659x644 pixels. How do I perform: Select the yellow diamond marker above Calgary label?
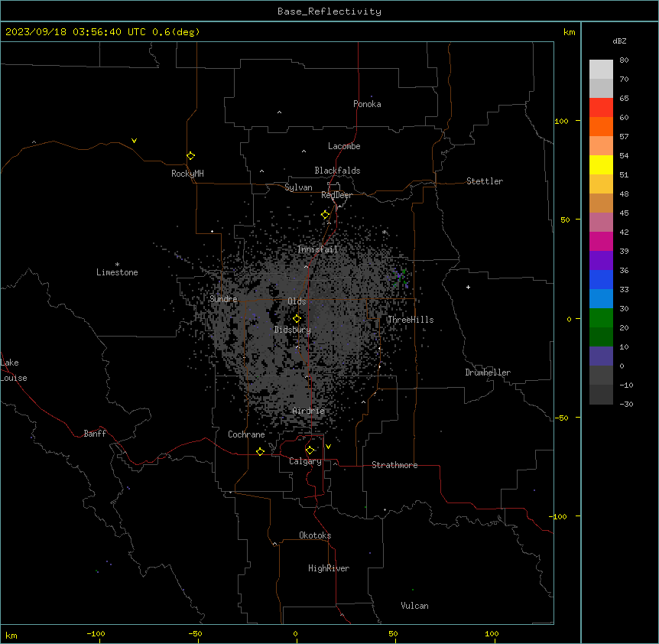click(x=310, y=450)
